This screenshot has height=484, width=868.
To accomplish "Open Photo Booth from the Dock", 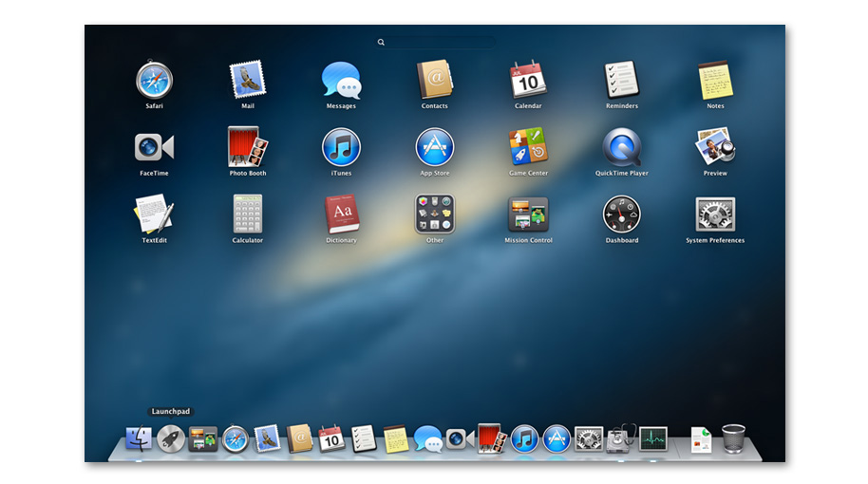I will [492, 438].
